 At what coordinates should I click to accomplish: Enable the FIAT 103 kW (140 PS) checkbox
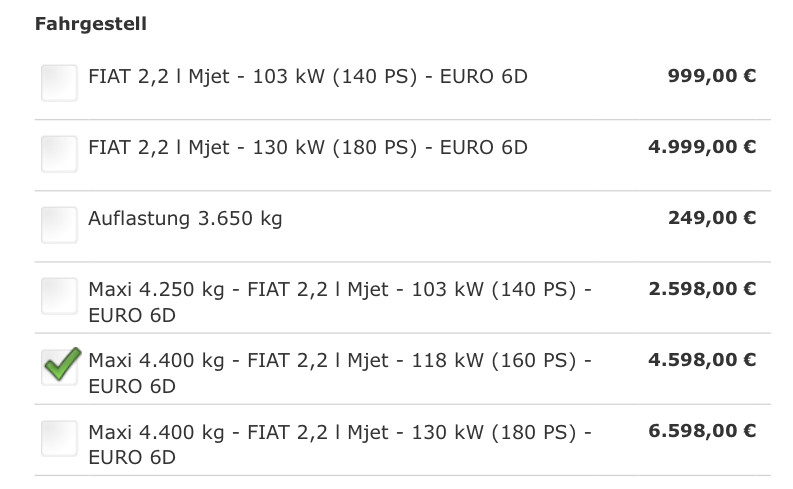pyautogui.click(x=59, y=83)
